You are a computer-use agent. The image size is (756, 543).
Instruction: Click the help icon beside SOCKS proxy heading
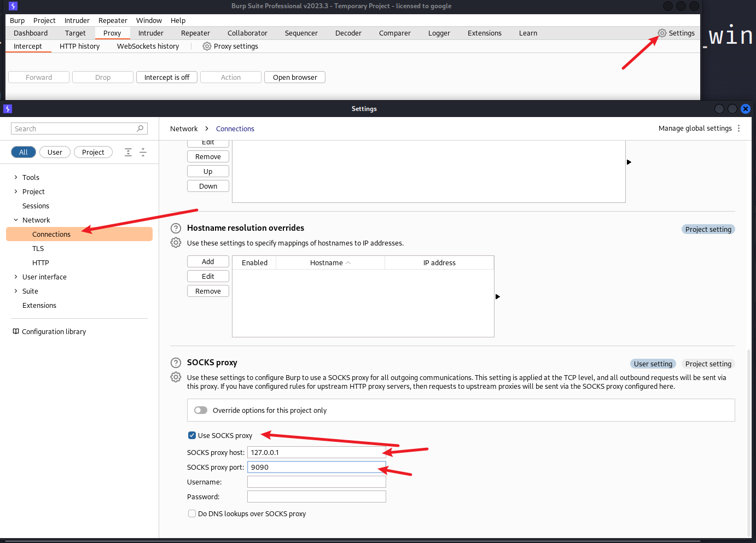[176, 363]
